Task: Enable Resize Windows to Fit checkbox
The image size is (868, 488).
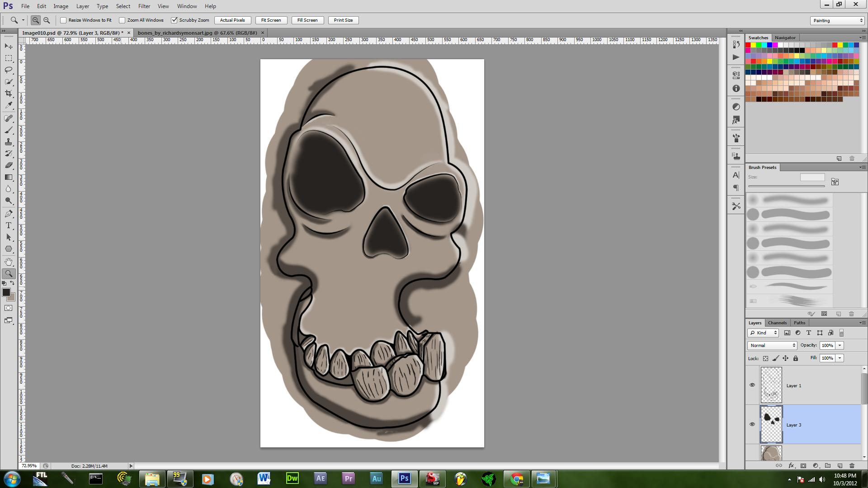Action: 63,20
